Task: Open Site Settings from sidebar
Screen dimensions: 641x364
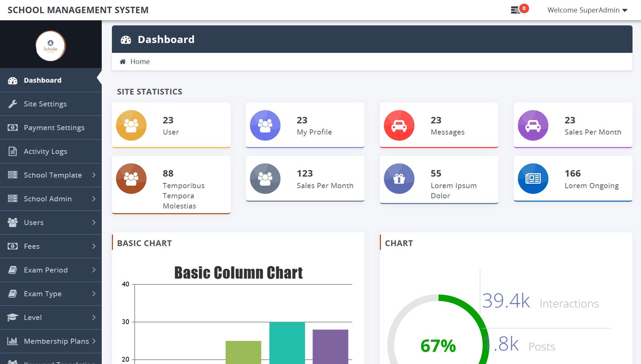Action: (51, 104)
